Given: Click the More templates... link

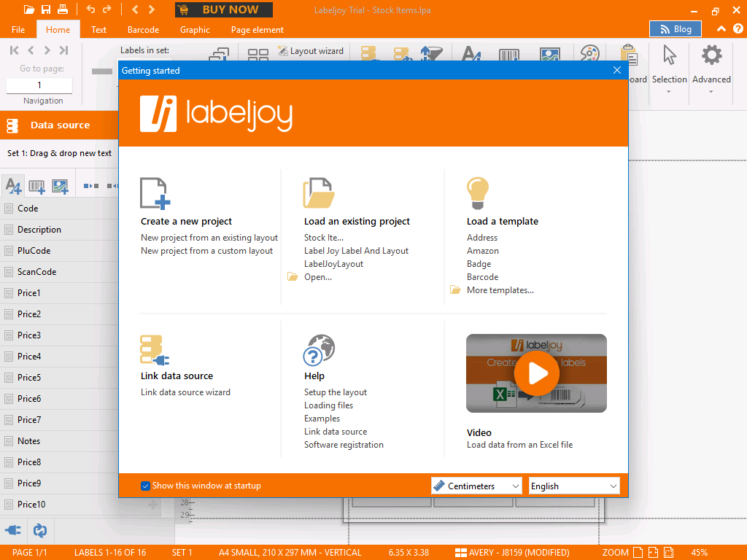Looking at the screenshot, I should click(500, 290).
